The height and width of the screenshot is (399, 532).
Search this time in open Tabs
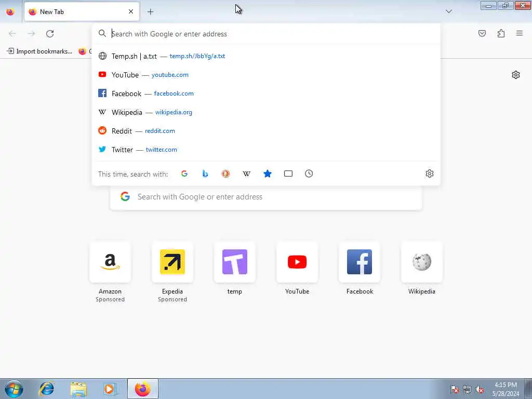(x=288, y=174)
